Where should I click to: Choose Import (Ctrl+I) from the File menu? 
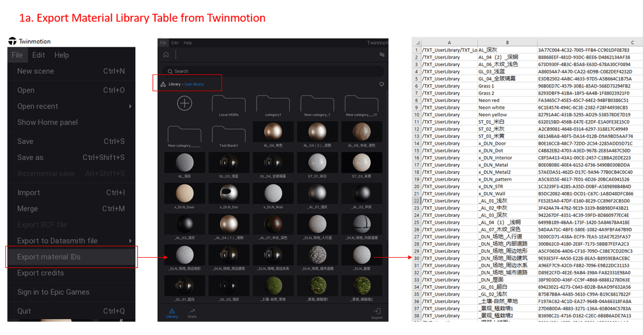71,193
